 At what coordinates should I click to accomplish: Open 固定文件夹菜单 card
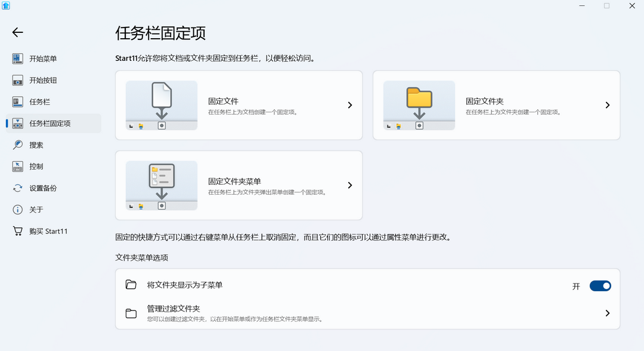[x=239, y=185]
